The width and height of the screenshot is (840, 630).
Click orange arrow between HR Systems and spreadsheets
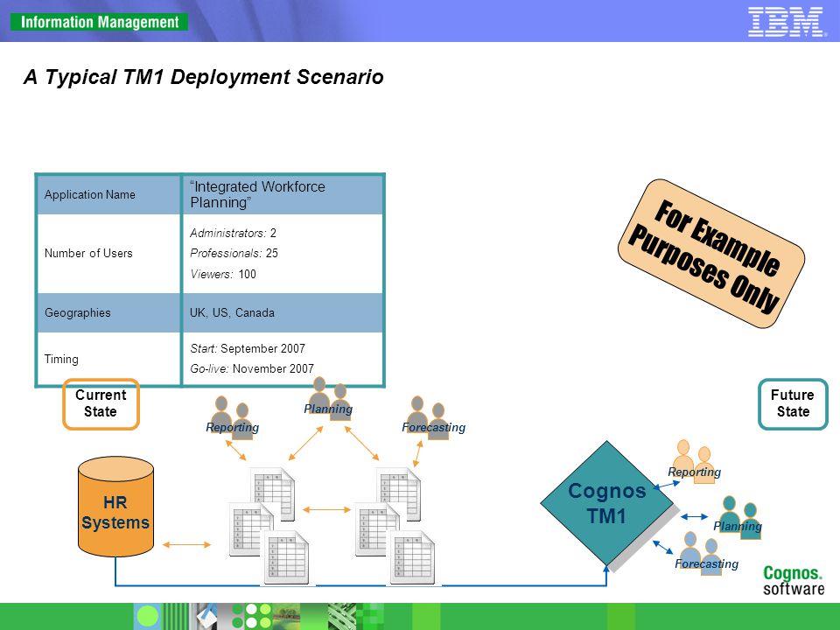click(186, 545)
